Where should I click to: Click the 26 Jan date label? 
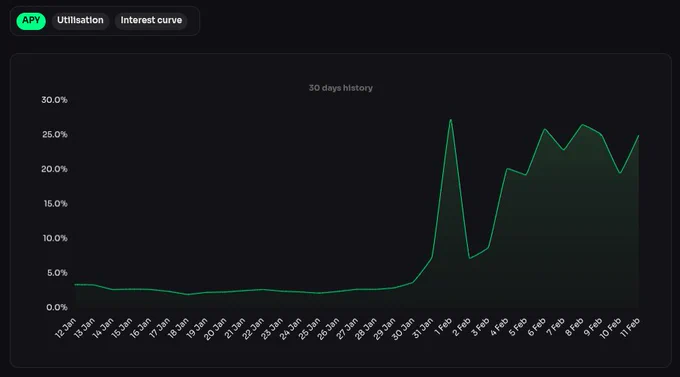pos(328,329)
